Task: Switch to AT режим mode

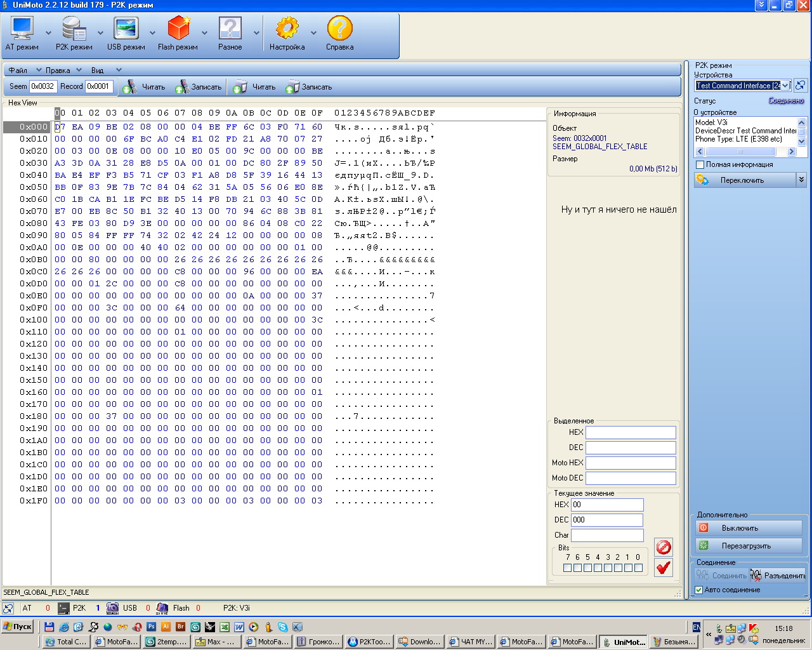Action: pyautogui.click(x=22, y=34)
